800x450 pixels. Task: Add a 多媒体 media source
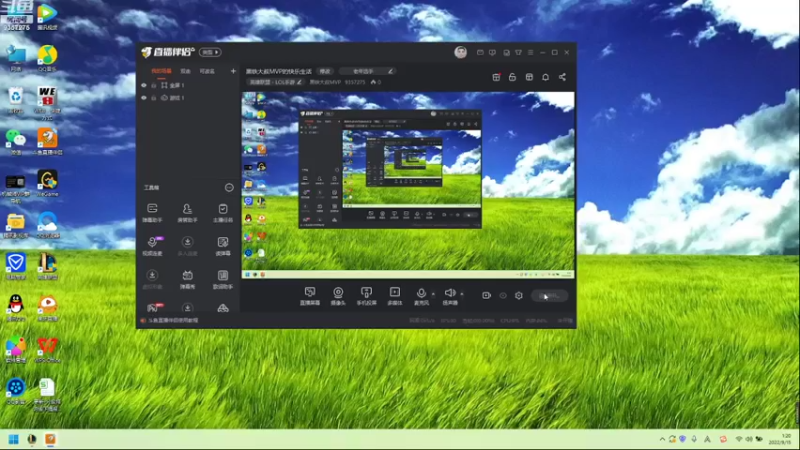tap(395, 295)
